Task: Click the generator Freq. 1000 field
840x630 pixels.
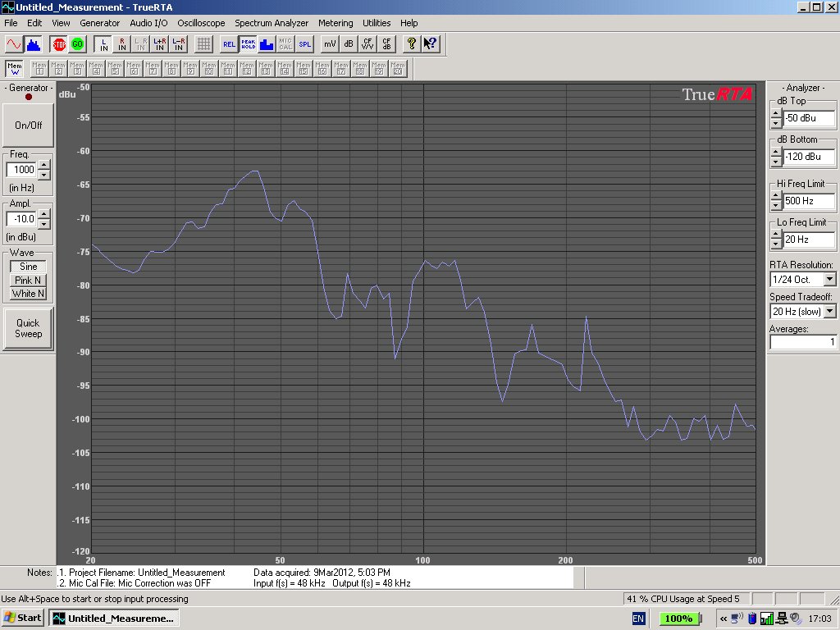Action: coord(22,170)
